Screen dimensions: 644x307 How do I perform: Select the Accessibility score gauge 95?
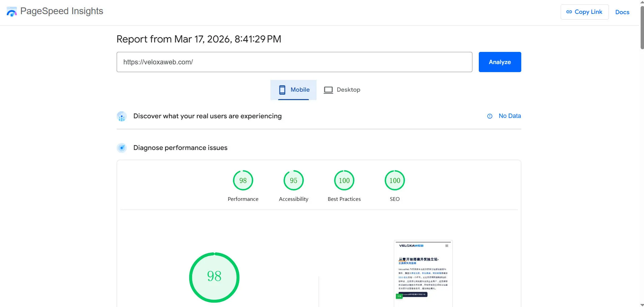pyautogui.click(x=293, y=181)
